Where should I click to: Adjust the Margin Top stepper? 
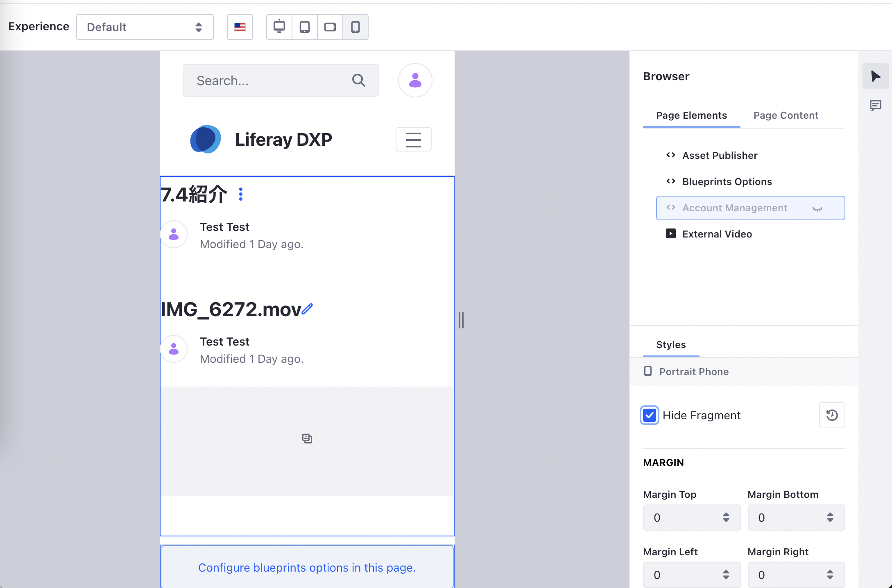coord(726,518)
